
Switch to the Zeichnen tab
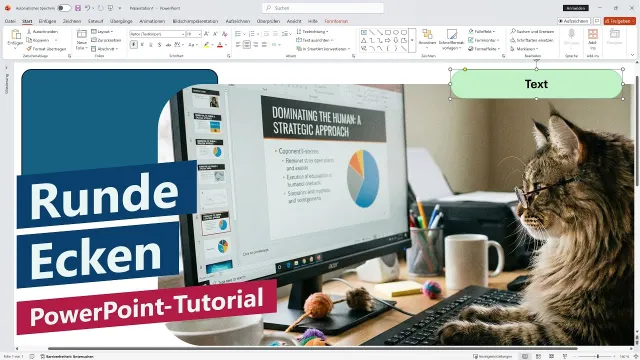(72, 21)
